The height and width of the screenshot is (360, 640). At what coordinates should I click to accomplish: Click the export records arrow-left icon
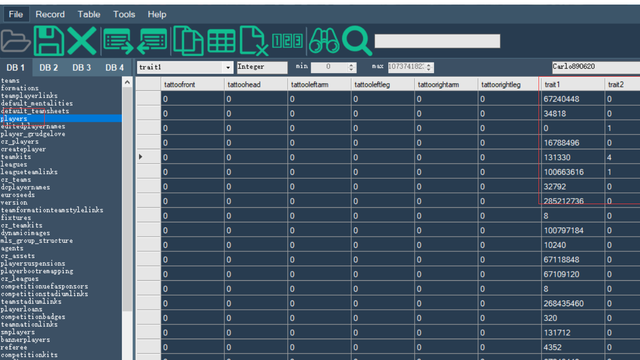click(x=152, y=41)
